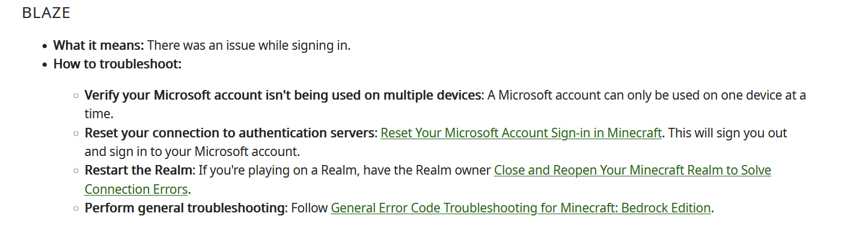The width and height of the screenshot is (868, 225).
Task: Open the Reset Your Microsoft Account Sign-in link
Action: pos(521,133)
